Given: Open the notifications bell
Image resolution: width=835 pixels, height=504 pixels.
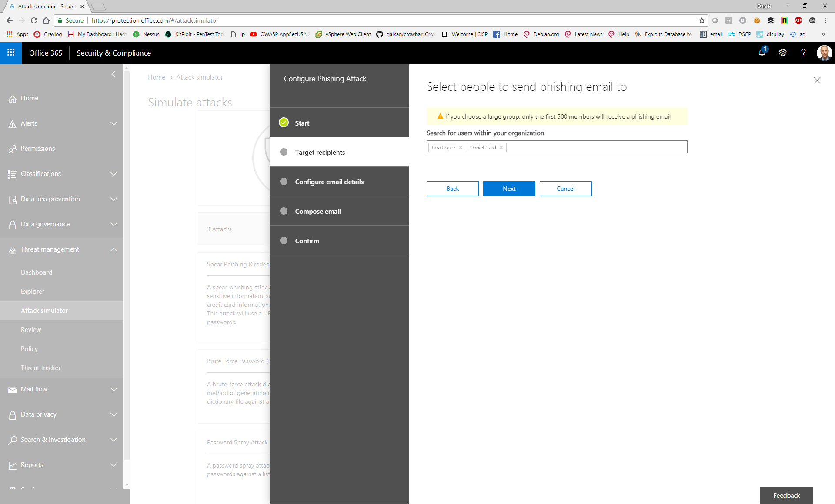Looking at the screenshot, I should (x=762, y=52).
